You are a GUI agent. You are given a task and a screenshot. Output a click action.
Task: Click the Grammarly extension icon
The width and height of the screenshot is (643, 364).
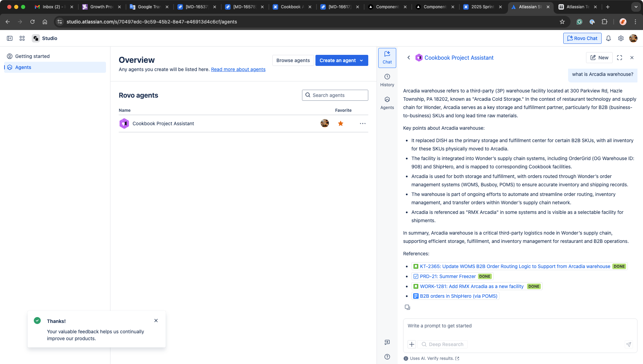(579, 22)
